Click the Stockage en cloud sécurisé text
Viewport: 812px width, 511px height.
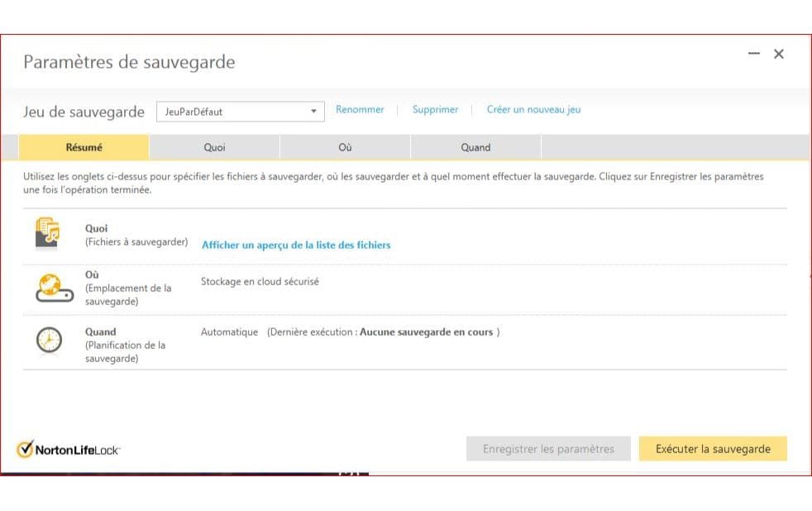point(260,281)
